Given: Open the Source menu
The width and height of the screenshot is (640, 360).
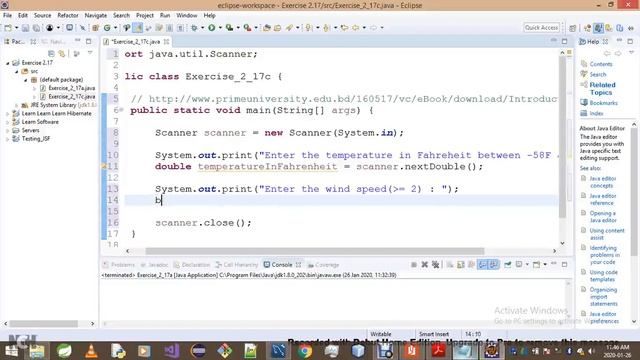Looking at the screenshot, I should pos(42,16).
